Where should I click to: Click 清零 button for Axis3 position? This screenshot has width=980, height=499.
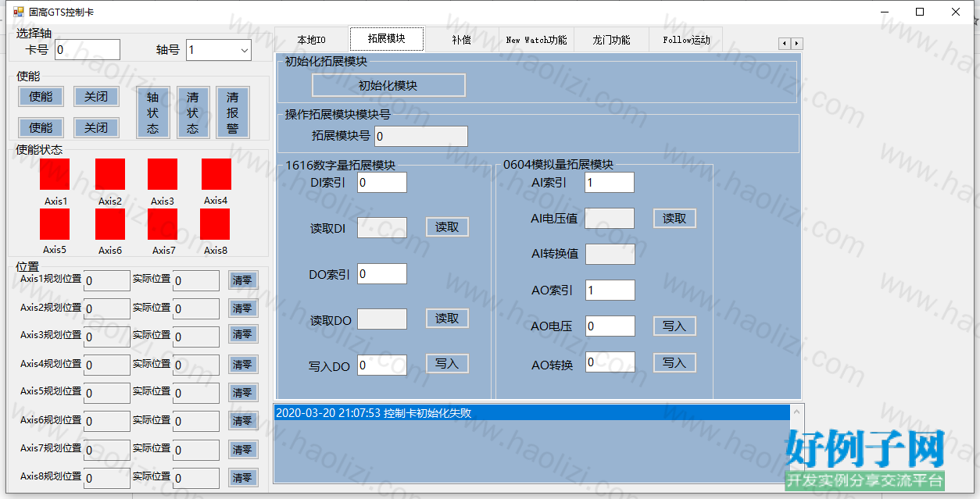pyautogui.click(x=242, y=334)
